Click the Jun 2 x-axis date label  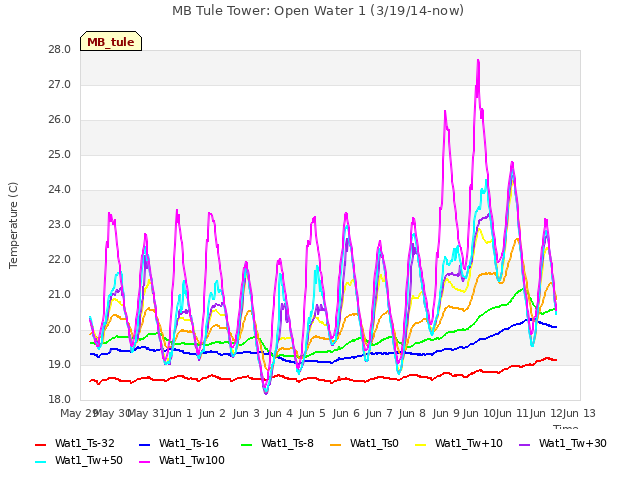pos(212,414)
